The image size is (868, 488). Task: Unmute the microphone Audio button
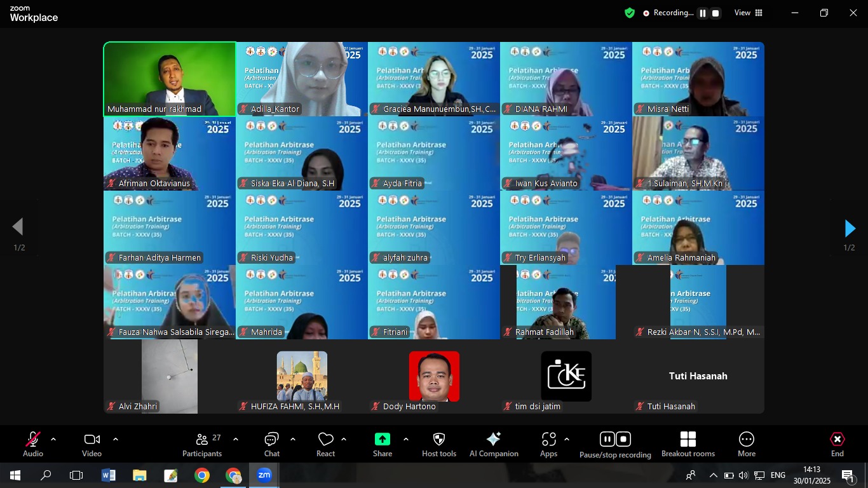click(x=33, y=444)
